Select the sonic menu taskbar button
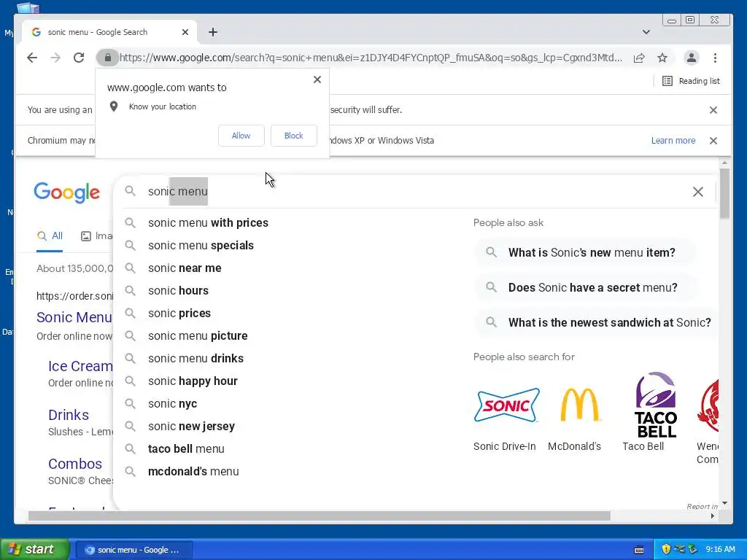Image resolution: width=747 pixels, height=560 pixels. (134, 550)
